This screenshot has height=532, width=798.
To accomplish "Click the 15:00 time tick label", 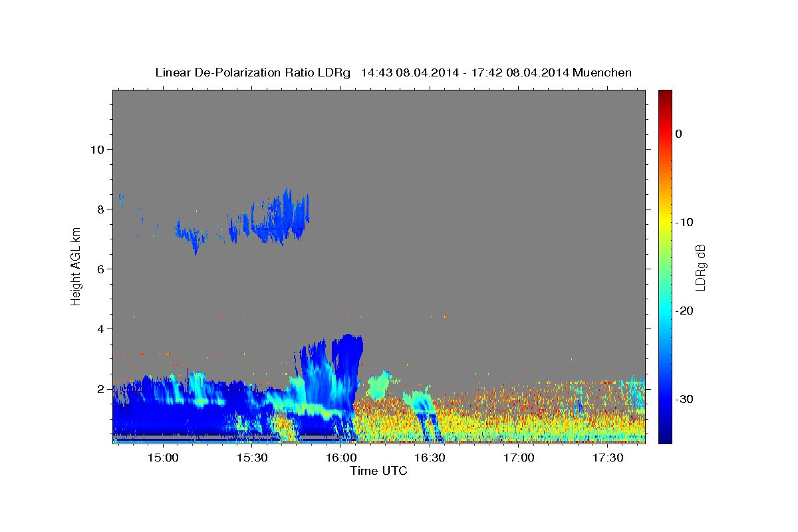I will (162, 458).
